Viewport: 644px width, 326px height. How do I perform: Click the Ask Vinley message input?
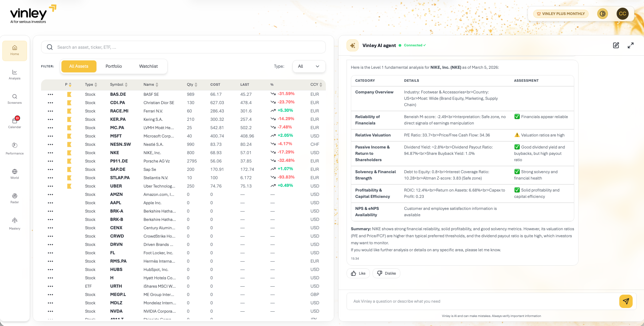(x=482, y=301)
